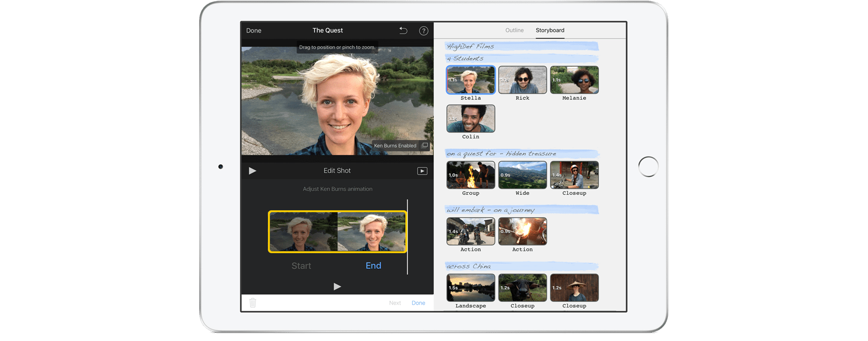Tap the playhead line beside the End frame
Screen dimensions: 868x341
[x=407, y=237]
